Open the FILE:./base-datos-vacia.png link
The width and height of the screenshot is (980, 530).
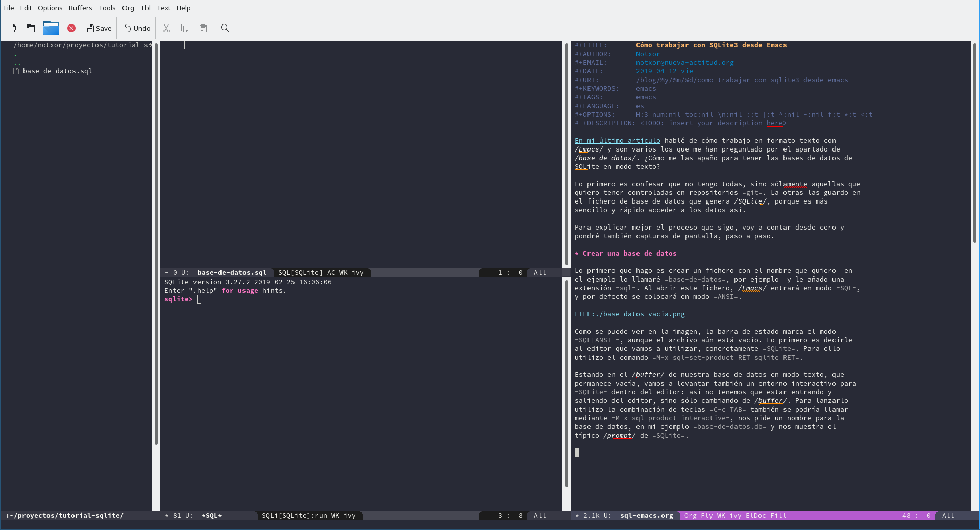click(x=630, y=314)
